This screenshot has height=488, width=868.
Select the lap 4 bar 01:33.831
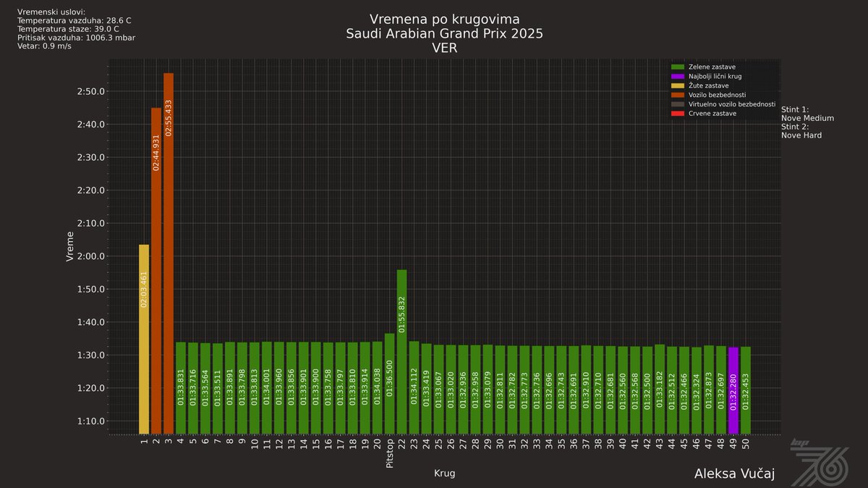[181, 388]
